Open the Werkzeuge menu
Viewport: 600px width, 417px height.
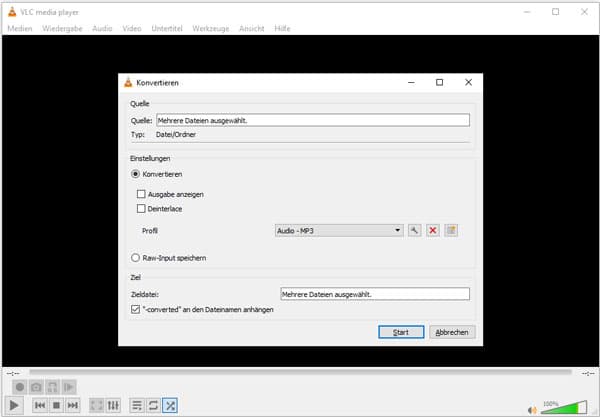(210, 28)
